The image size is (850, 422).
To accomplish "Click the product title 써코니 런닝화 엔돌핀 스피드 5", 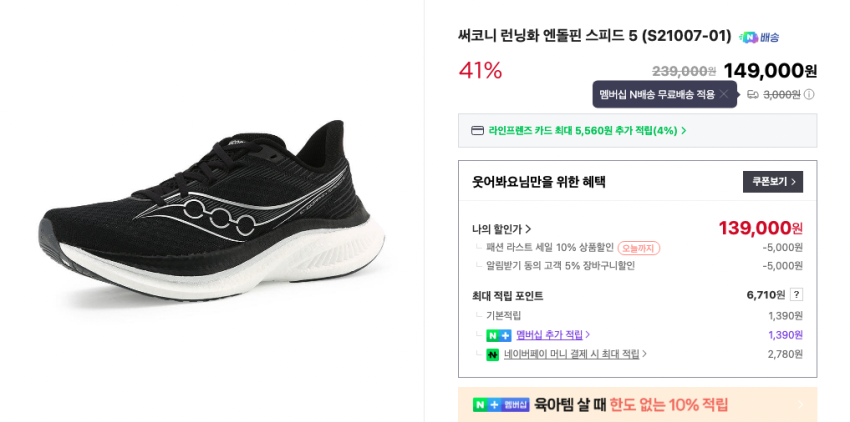I will 594,36.
